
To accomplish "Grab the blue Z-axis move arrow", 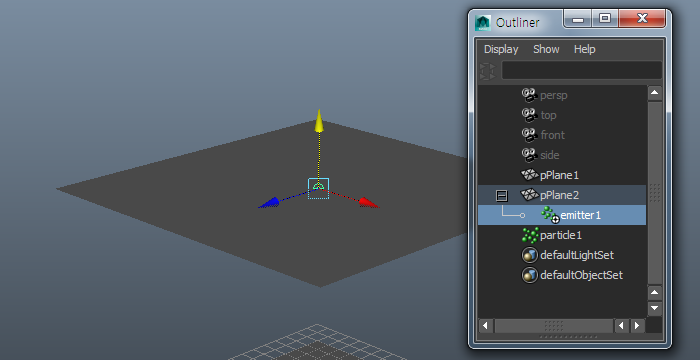I will [x=269, y=203].
